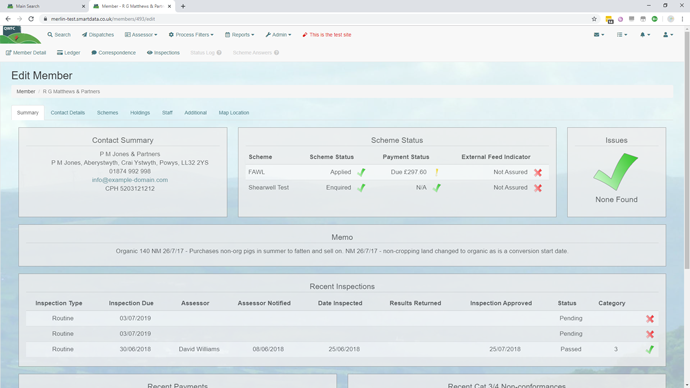Open Dispatches page
The width and height of the screenshot is (690, 388).
(98, 35)
